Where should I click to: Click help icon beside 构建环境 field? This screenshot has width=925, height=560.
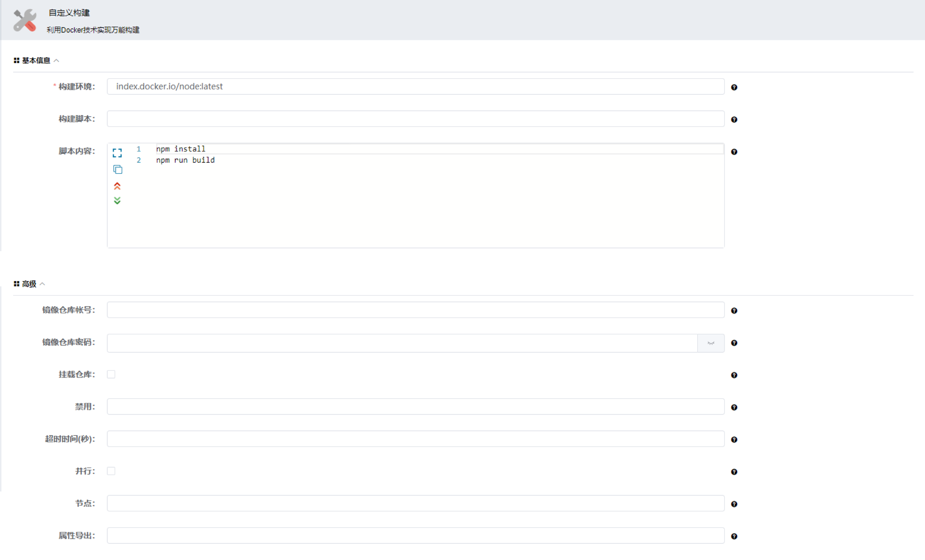pyautogui.click(x=734, y=88)
